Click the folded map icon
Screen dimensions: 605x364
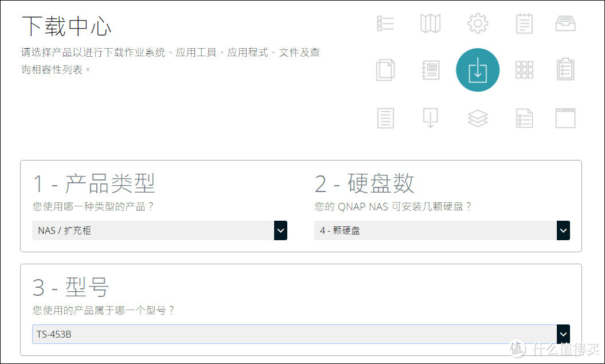430,24
